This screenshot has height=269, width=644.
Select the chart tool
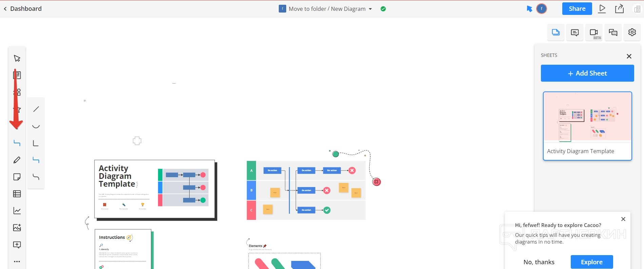pyautogui.click(x=17, y=211)
